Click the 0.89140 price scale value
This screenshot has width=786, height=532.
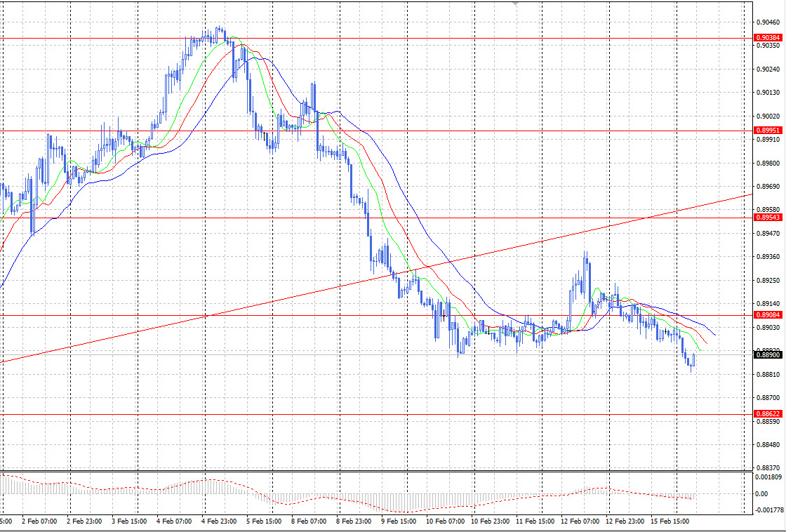768,304
